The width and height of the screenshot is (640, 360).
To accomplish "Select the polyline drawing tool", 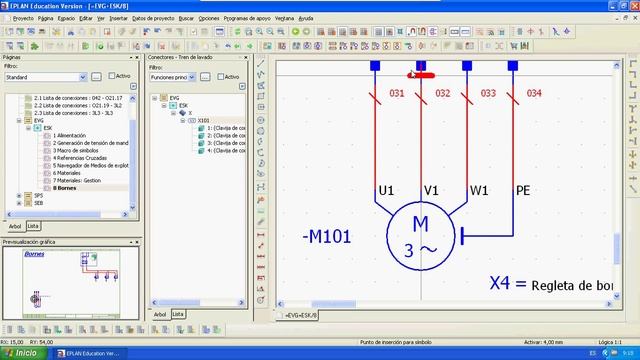I will click(261, 74).
